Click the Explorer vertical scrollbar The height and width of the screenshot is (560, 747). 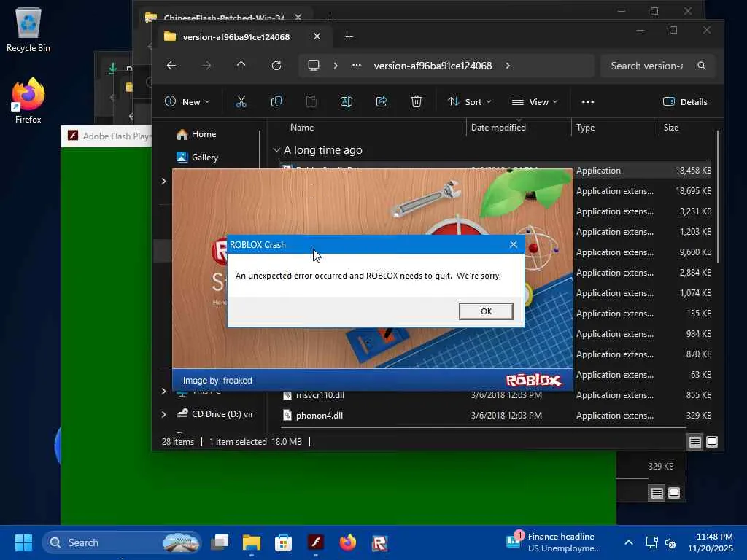pyautogui.click(x=718, y=196)
